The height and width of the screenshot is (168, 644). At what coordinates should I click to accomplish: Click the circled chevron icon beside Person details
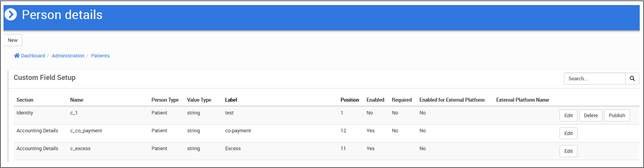click(x=11, y=15)
